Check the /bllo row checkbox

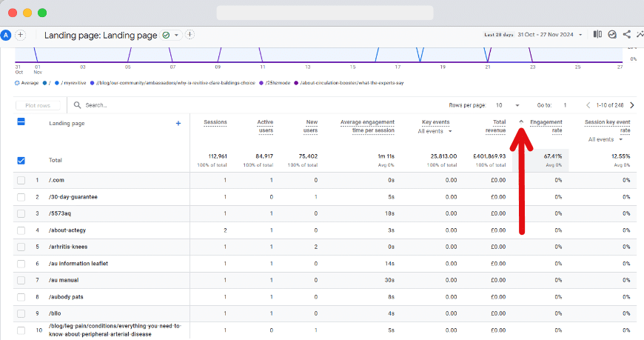tap(21, 313)
